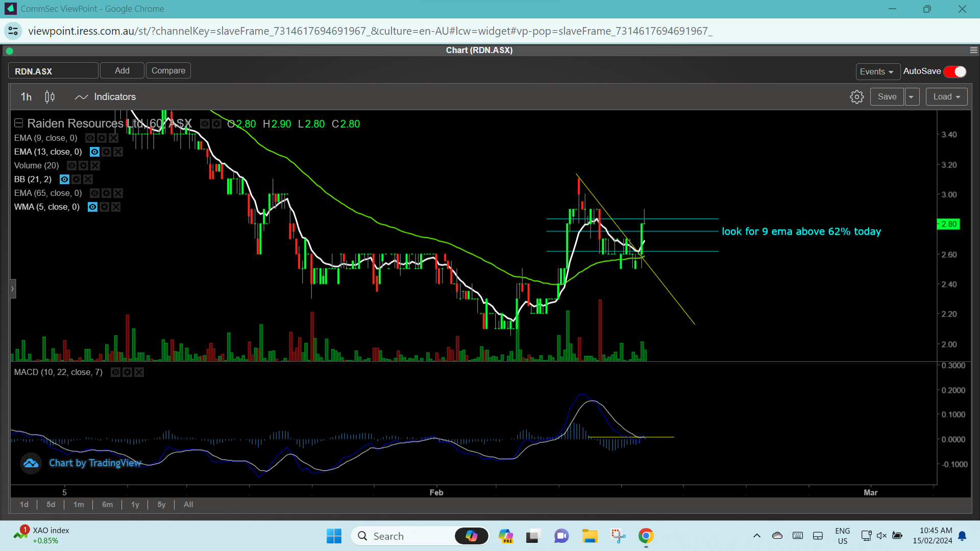Open notification bell in system tray
980x551 pixels.
[x=962, y=536]
